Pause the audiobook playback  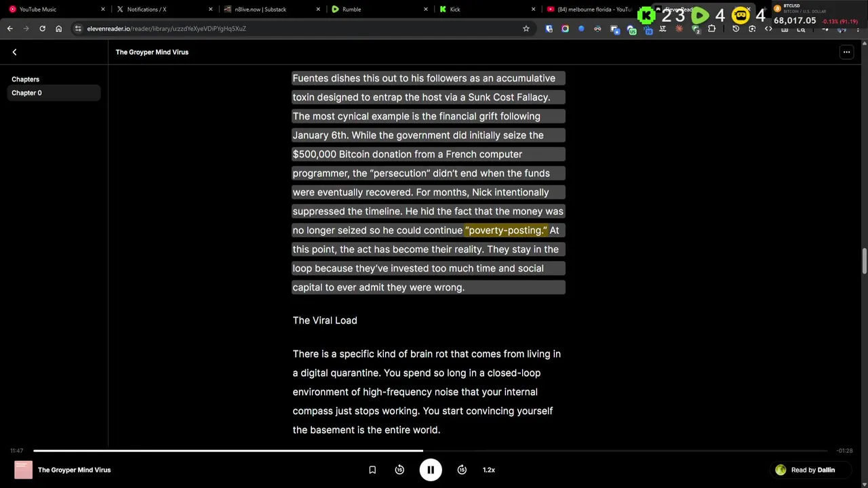(x=430, y=470)
